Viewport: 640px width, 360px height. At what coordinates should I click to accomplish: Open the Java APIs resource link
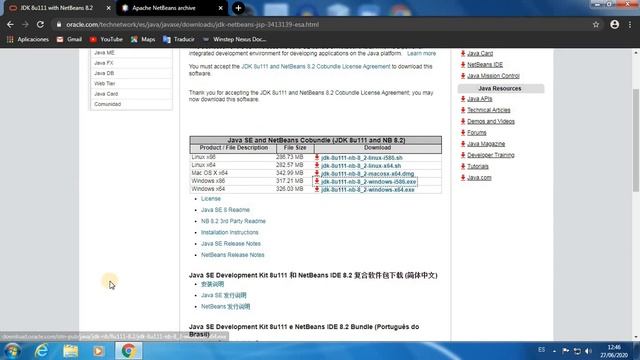(x=480, y=99)
